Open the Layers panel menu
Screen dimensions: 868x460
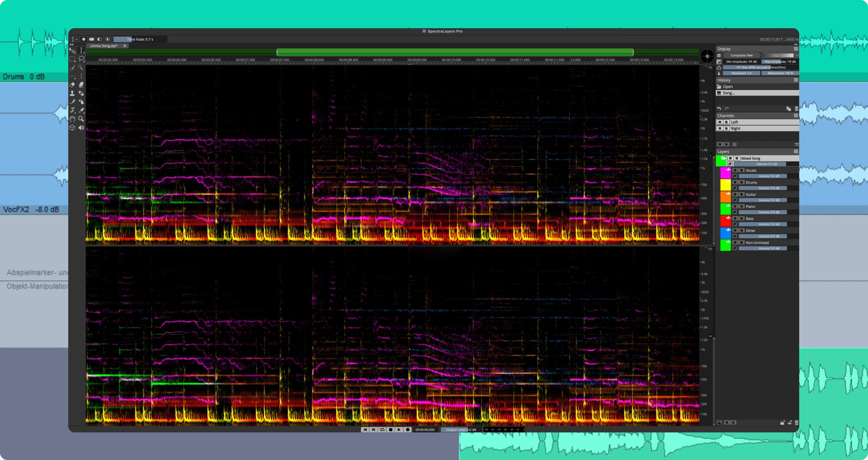click(x=796, y=151)
